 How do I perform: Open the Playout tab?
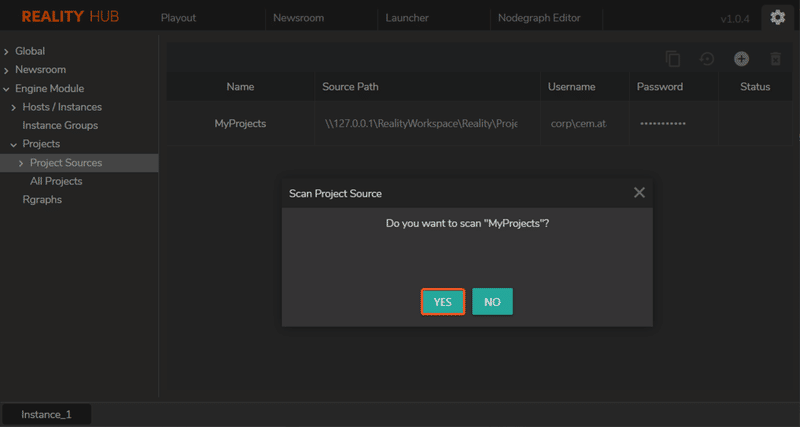tap(179, 18)
